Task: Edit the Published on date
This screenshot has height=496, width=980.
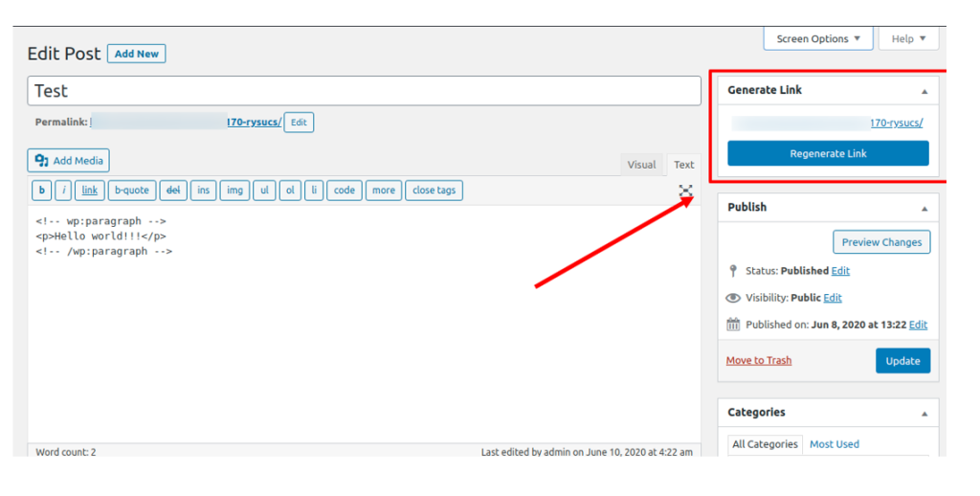Action: (918, 325)
